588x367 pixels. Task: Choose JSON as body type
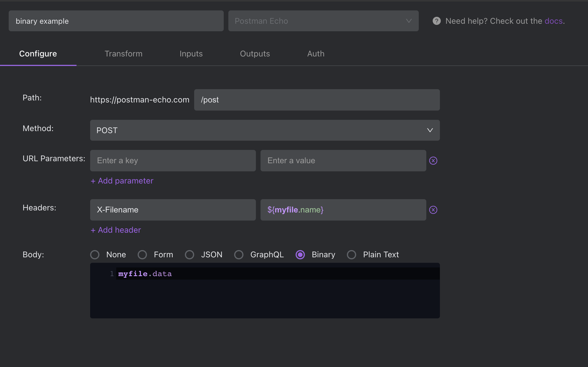[x=190, y=255]
